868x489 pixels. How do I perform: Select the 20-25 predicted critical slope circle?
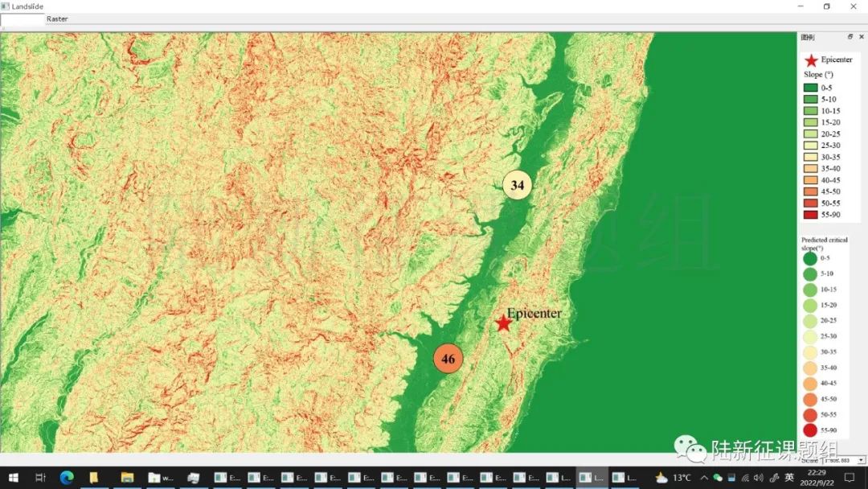tap(809, 321)
